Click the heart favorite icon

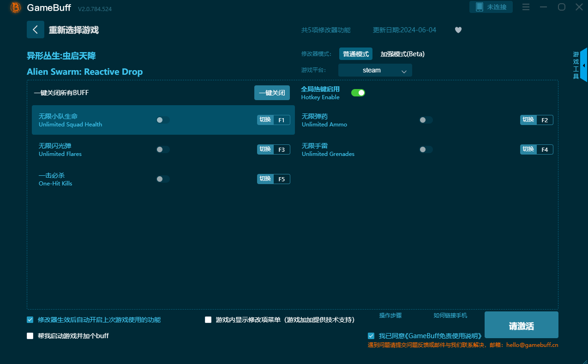coord(458,30)
